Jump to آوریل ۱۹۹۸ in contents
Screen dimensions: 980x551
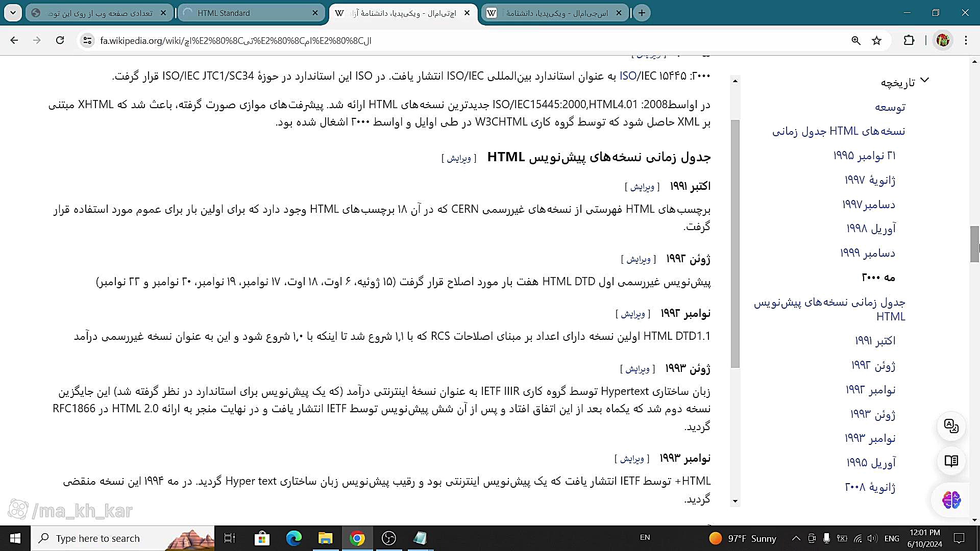(x=871, y=229)
